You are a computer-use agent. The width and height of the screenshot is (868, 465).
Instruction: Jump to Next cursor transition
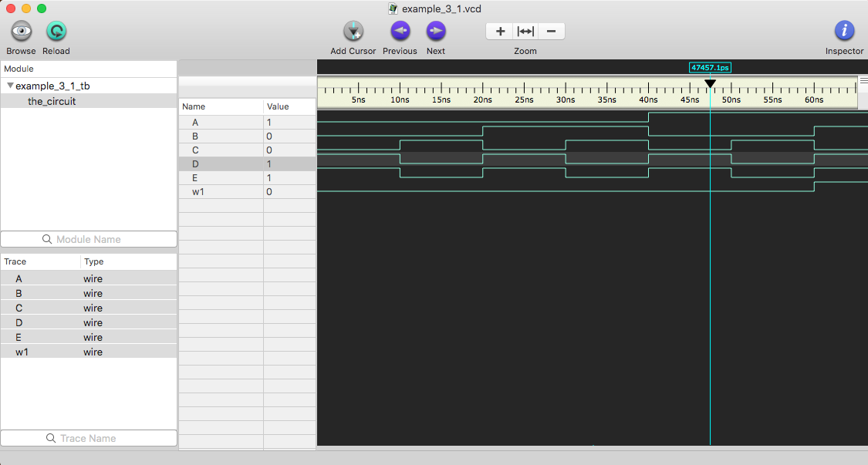click(436, 31)
